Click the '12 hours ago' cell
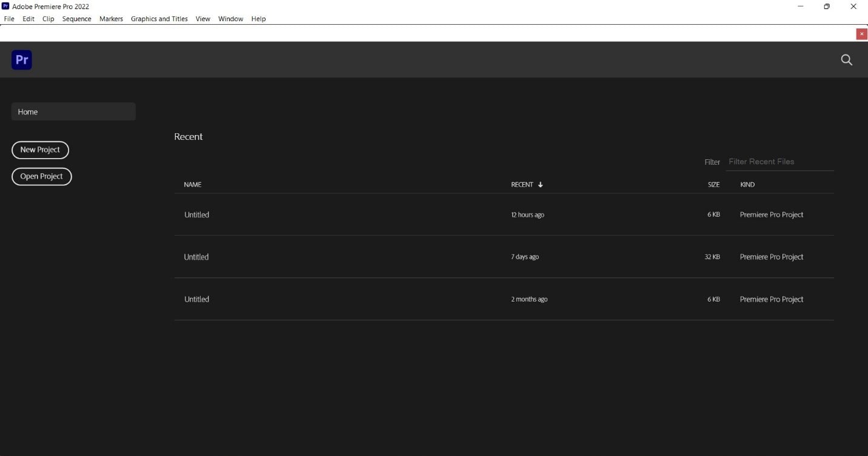Image resolution: width=868 pixels, height=456 pixels. click(x=527, y=215)
